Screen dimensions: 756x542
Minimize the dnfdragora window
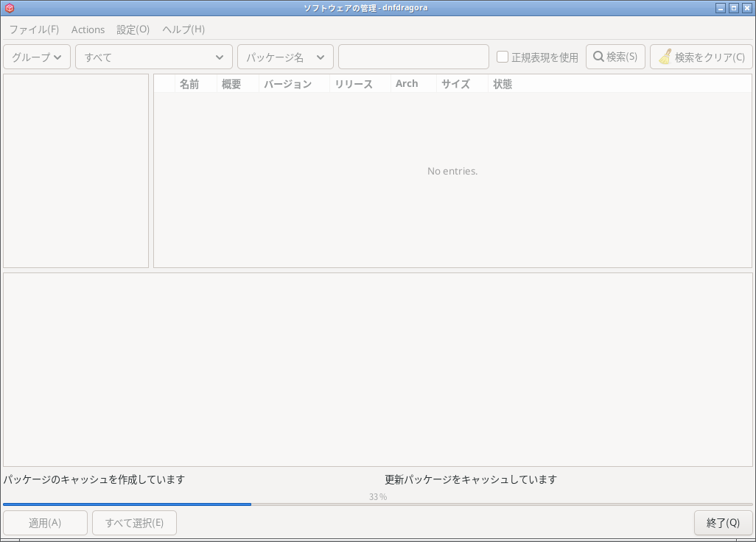[x=720, y=8]
